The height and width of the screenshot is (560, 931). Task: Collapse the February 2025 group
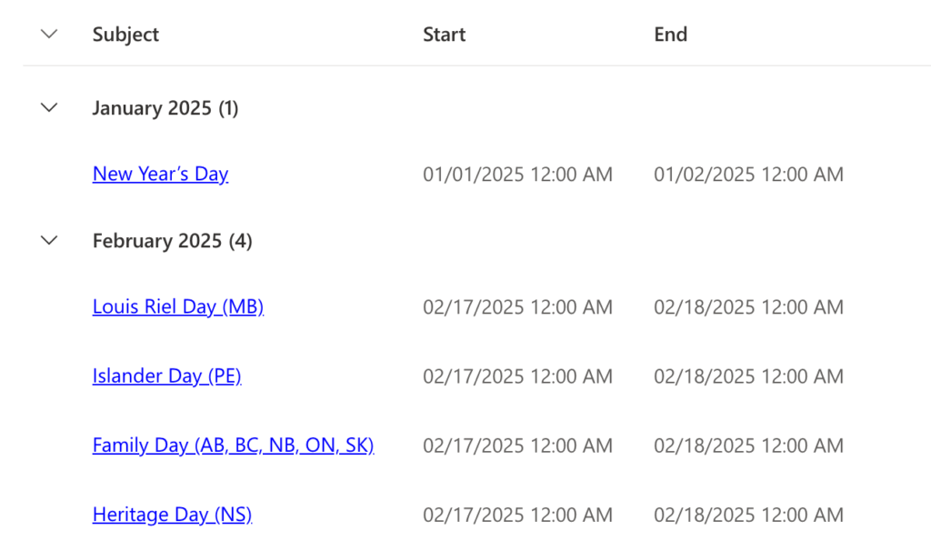(48, 240)
